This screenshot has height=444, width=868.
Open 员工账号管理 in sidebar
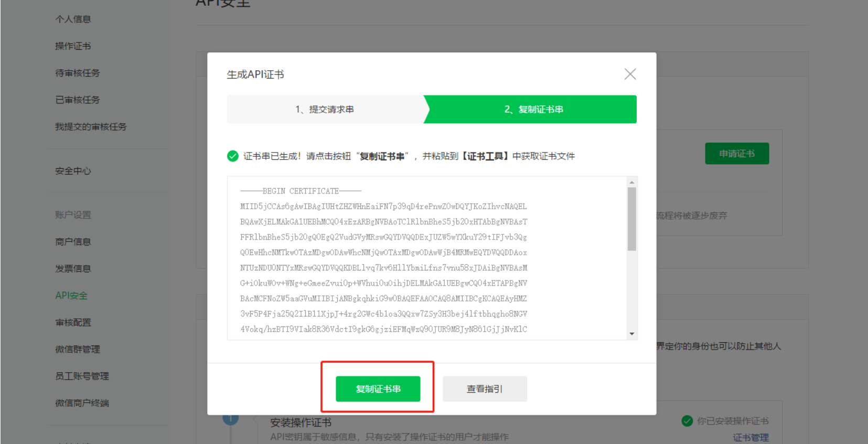pos(82,376)
